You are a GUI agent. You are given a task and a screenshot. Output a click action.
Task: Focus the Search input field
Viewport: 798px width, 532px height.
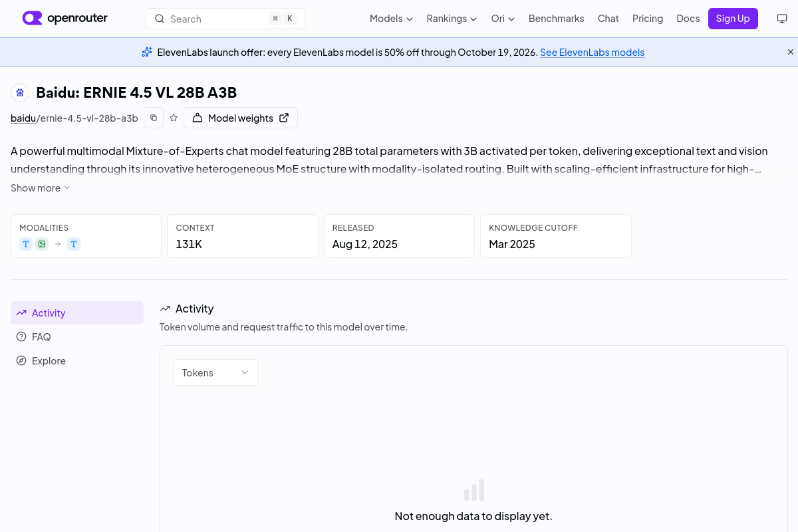click(x=225, y=19)
